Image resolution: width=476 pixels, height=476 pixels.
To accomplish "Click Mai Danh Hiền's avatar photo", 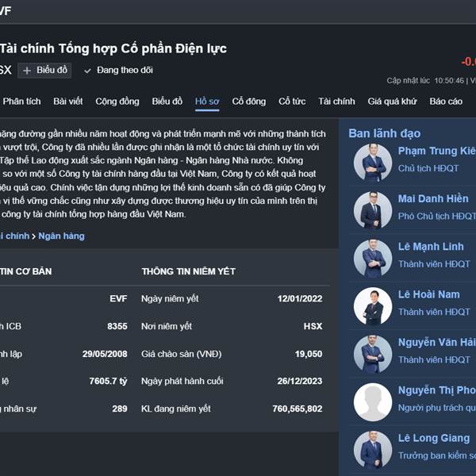I will pos(372,210).
